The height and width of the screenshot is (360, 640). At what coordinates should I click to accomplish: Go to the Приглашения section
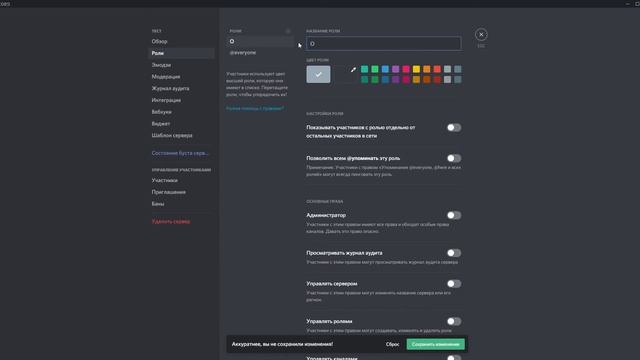[181, 192]
